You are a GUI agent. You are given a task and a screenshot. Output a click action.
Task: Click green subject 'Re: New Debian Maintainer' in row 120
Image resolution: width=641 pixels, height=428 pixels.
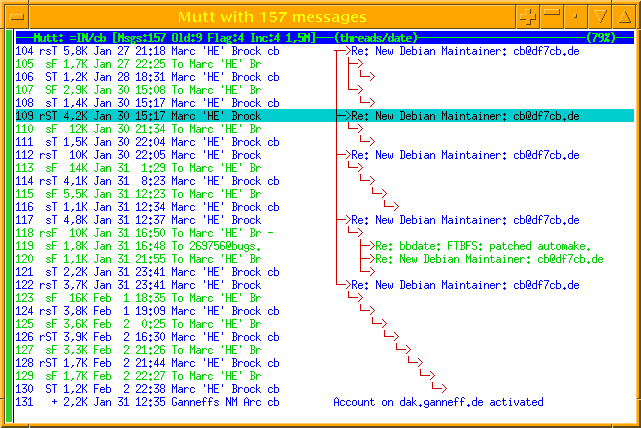tap(489, 259)
